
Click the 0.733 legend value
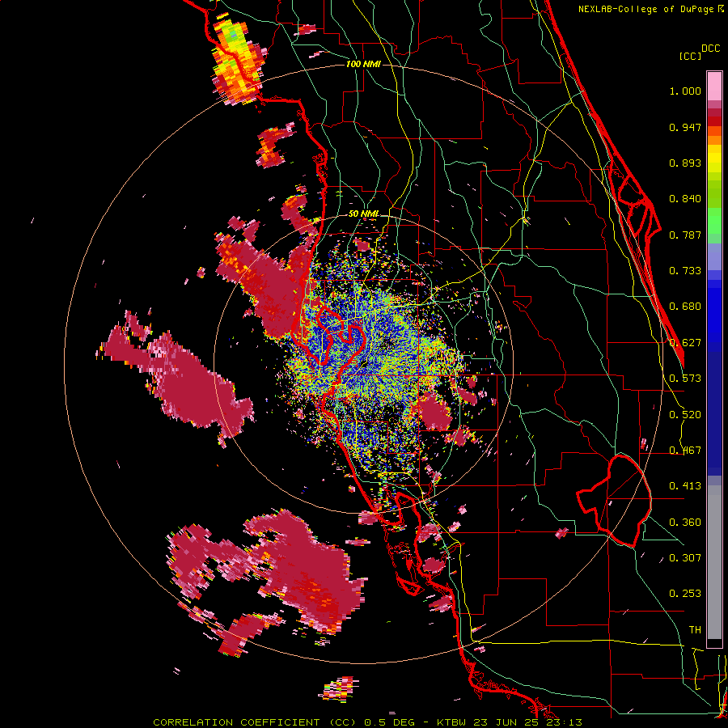[685, 271]
